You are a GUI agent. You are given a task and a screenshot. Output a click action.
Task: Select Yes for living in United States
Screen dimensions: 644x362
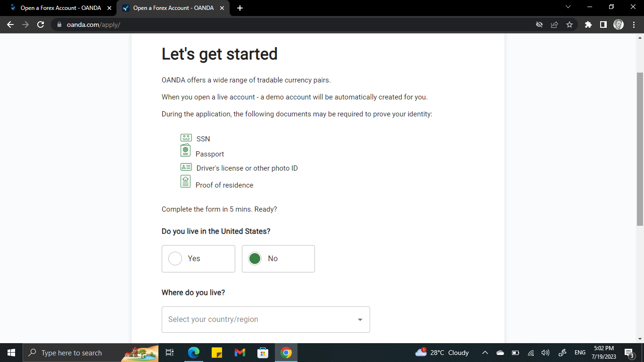(x=198, y=258)
